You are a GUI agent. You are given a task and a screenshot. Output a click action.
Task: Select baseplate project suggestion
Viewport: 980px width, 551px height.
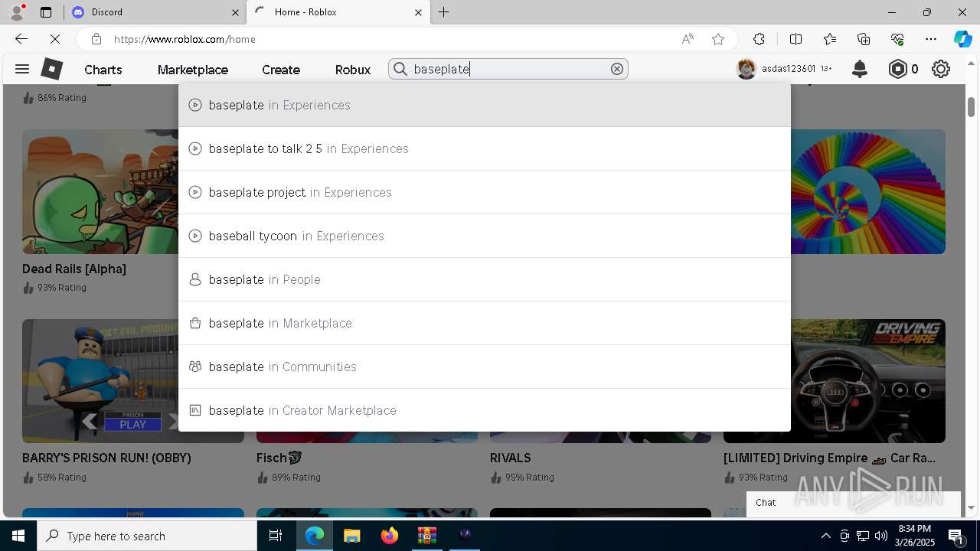click(x=485, y=192)
